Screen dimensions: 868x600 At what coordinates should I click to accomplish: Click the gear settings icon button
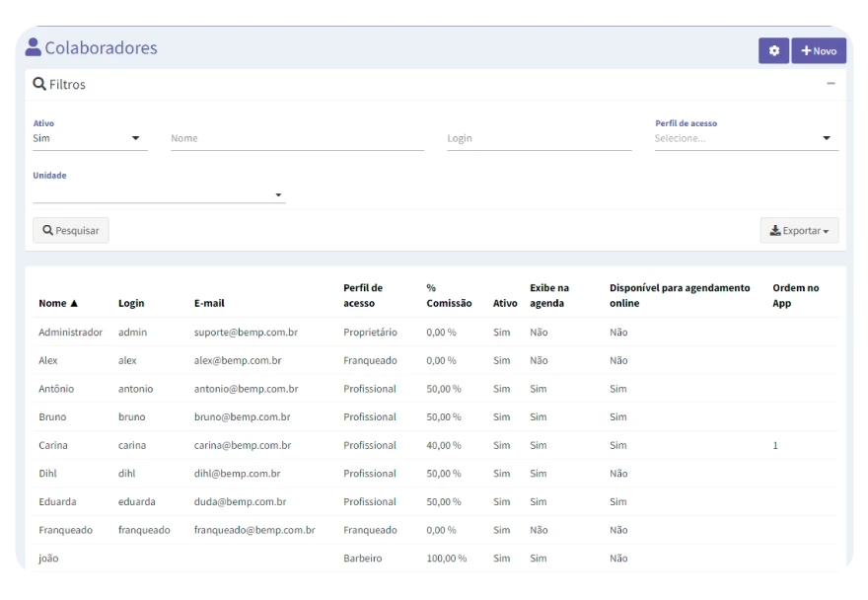point(773,51)
